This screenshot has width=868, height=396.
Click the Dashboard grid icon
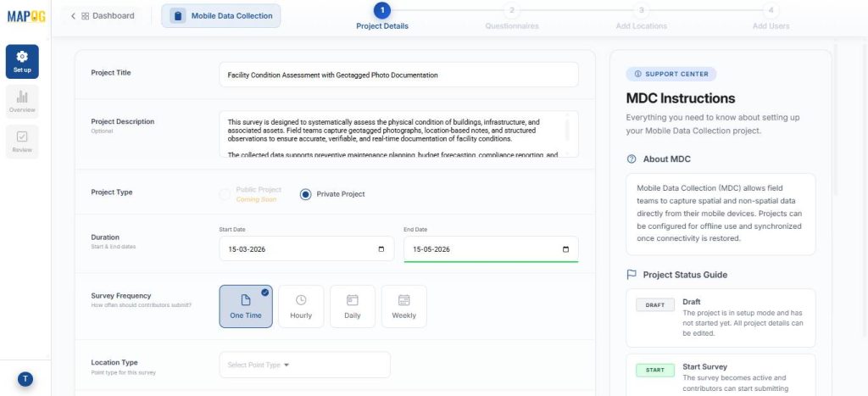pyautogui.click(x=86, y=16)
